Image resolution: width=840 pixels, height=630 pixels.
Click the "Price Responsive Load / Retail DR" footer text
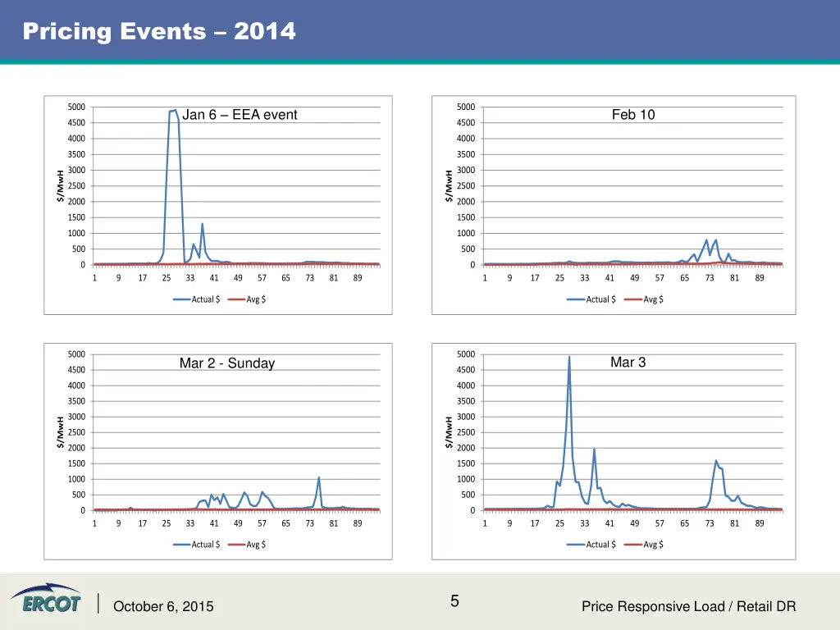click(688, 607)
